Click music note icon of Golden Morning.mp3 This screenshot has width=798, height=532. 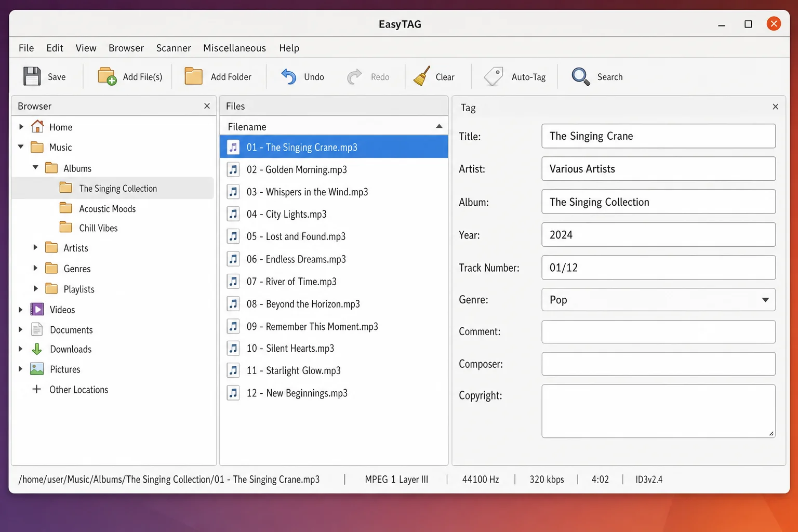[233, 169]
